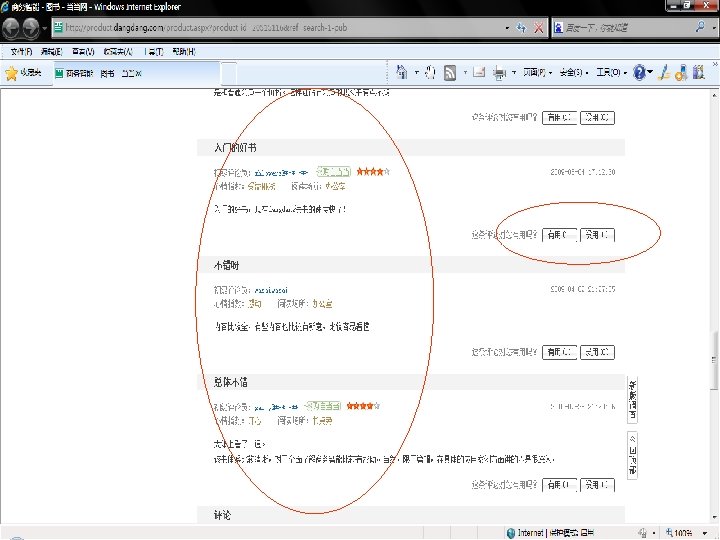Click the second-to-last command bar icon
720x540 pixels.
point(681,73)
